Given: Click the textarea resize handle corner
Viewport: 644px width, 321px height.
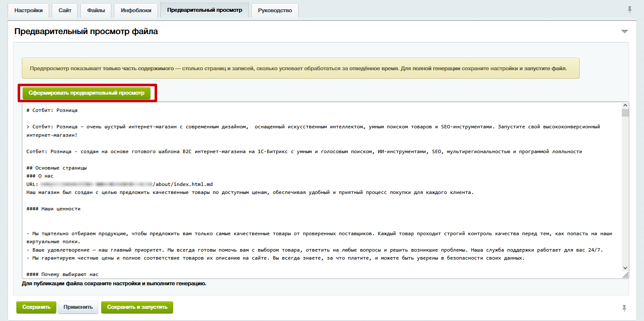Looking at the screenshot, I should click(626, 275).
